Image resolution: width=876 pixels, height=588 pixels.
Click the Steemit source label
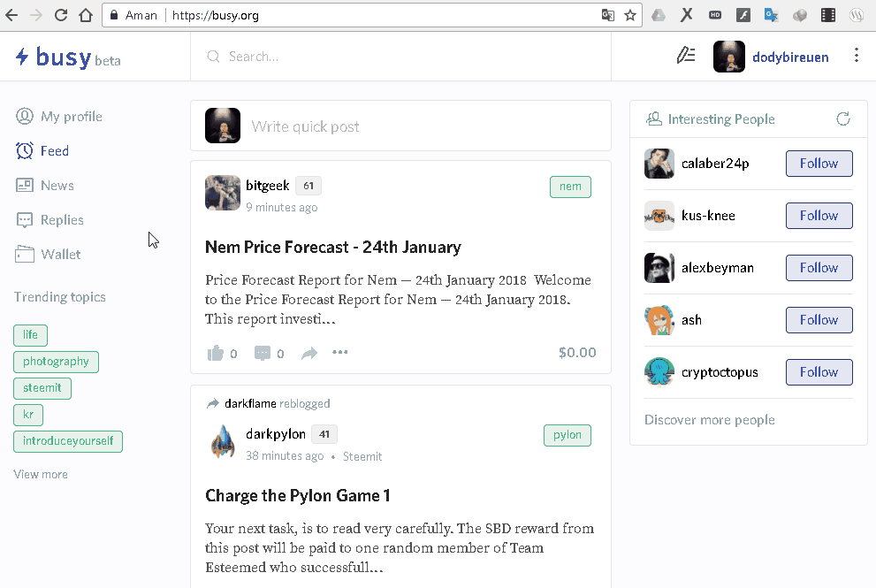[362, 456]
